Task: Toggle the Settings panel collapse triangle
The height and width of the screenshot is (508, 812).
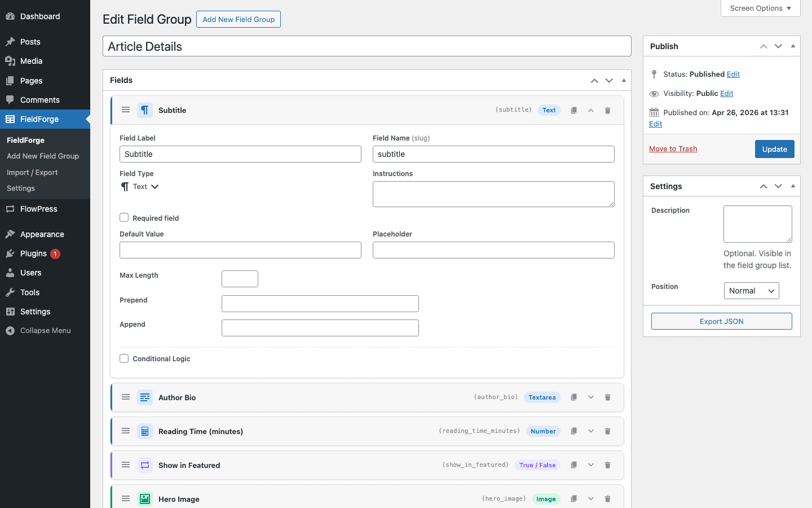Action: coord(793,186)
